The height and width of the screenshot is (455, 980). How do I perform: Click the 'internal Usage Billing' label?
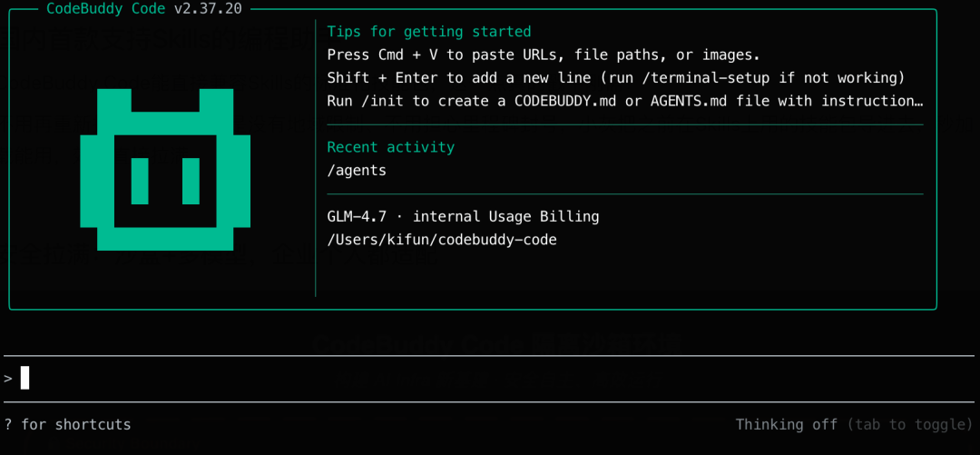point(506,217)
